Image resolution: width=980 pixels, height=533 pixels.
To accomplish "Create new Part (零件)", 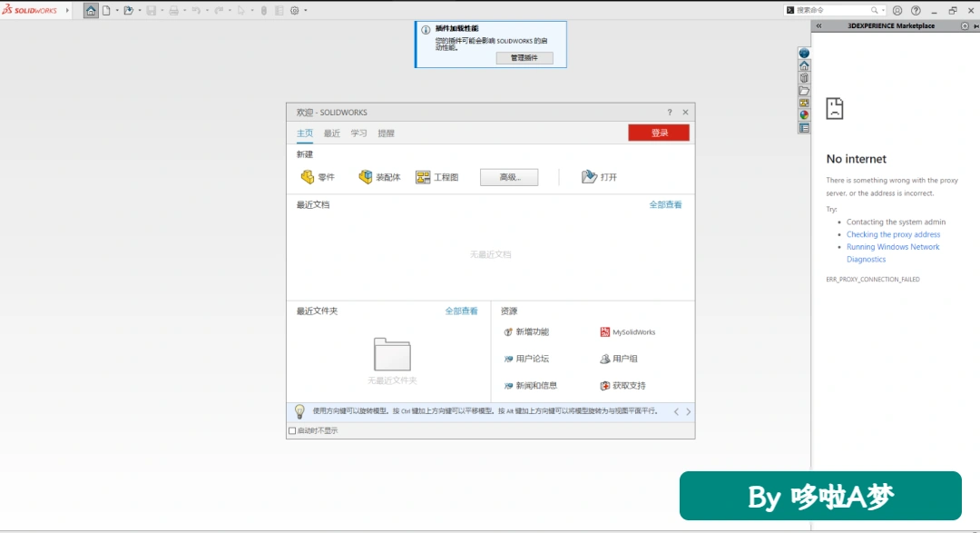I will coord(318,177).
